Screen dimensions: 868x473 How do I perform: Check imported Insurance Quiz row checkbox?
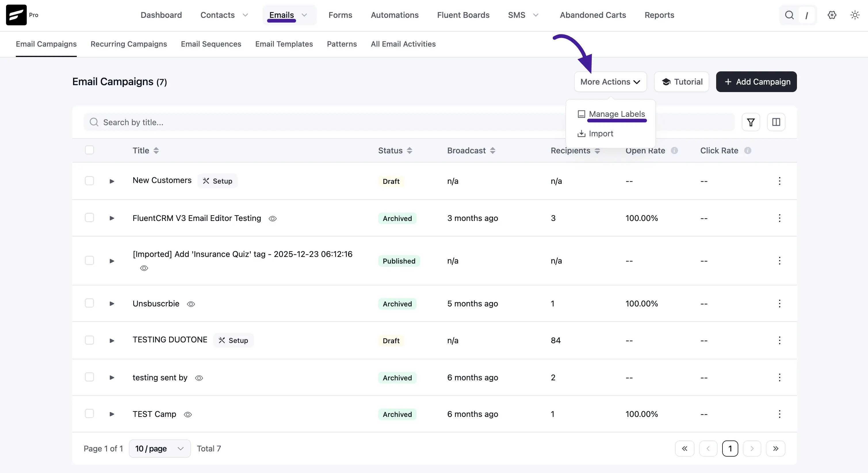point(89,261)
